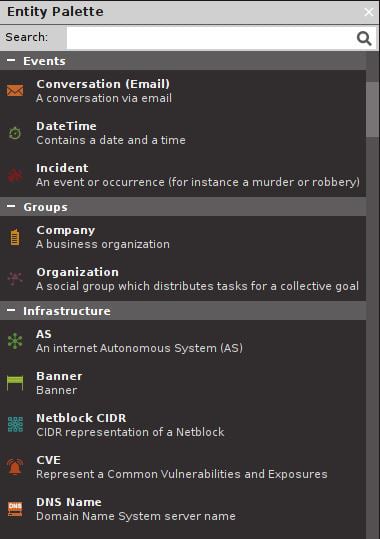Screen dimensions: 380x539
Task: Close the Entity Palette panel
Action: (x=369, y=12)
